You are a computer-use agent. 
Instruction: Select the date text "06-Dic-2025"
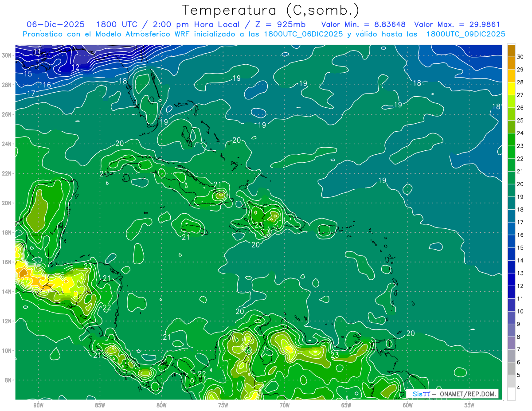coord(56,24)
